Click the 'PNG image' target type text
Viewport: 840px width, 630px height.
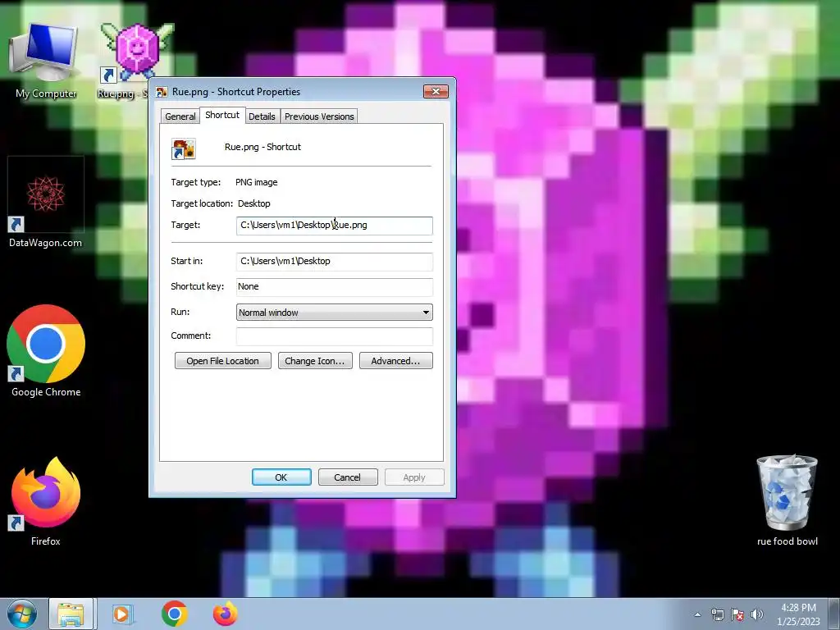(257, 182)
